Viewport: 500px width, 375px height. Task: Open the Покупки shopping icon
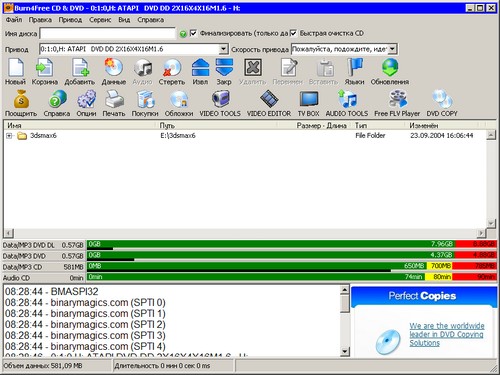point(145,99)
